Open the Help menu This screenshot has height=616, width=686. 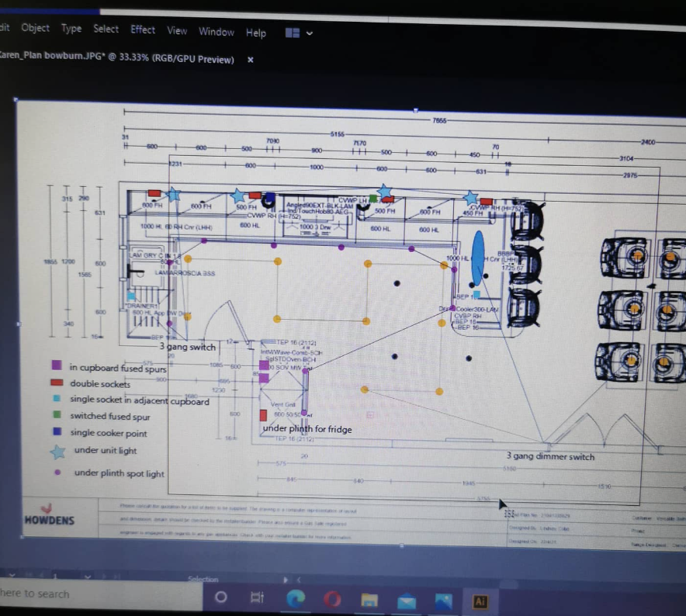(x=256, y=33)
